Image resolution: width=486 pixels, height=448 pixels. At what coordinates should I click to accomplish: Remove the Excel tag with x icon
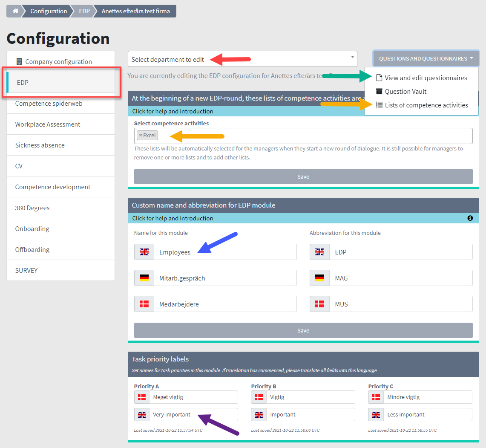click(141, 135)
